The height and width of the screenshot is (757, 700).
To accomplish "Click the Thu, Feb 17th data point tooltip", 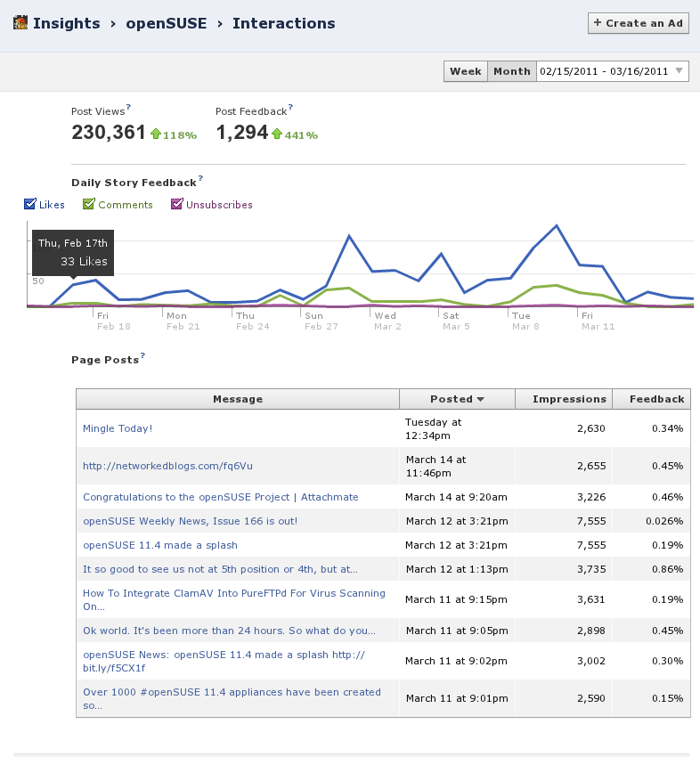I will pyautogui.click(x=72, y=252).
